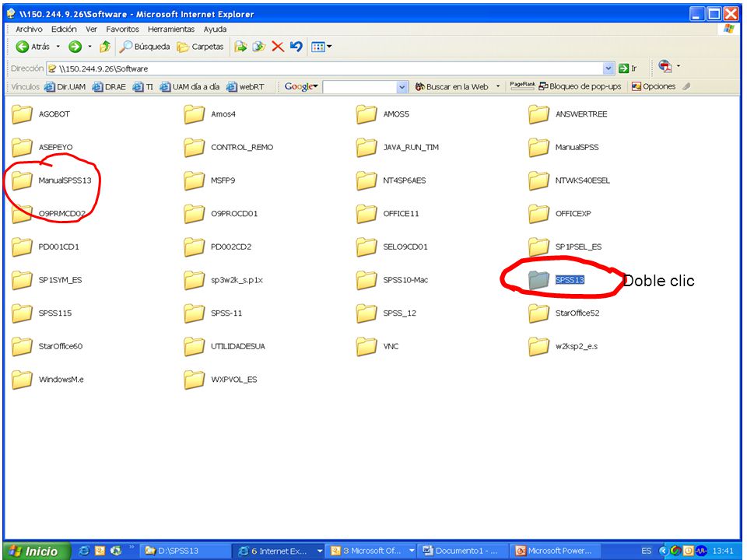The image size is (747, 560).
Task: Go back with the Atrás button
Action: tap(33, 47)
